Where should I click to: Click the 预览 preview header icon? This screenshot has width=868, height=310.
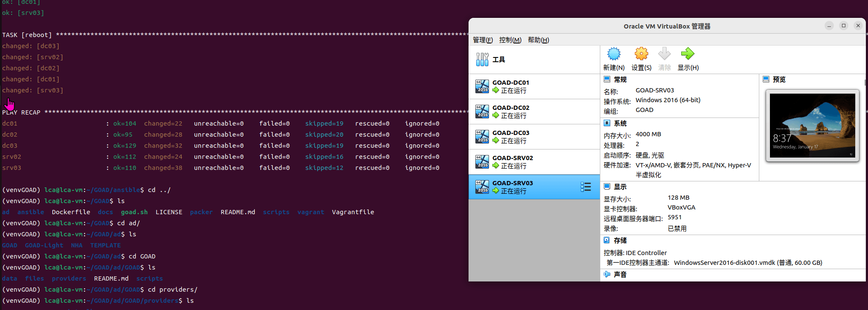[766, 79]
